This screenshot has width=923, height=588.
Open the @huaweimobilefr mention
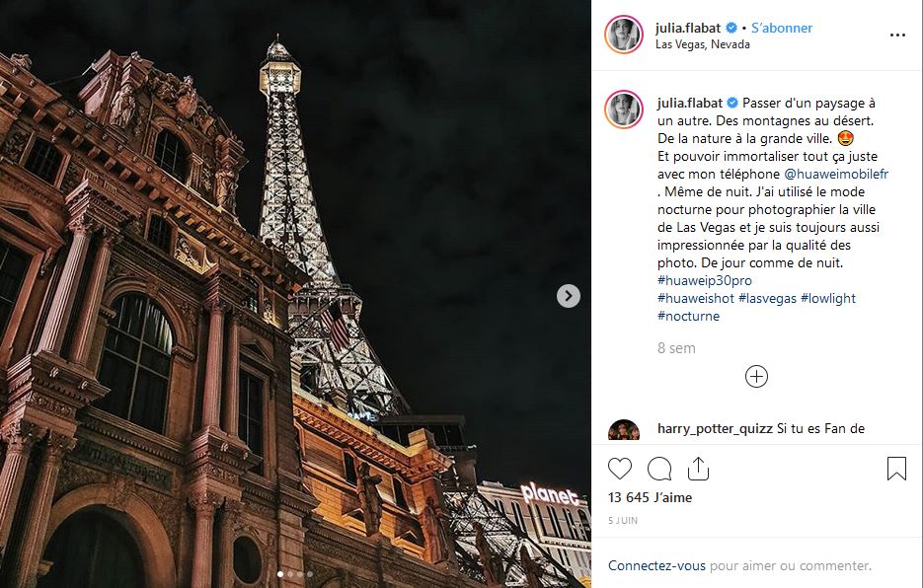pos(836,174)
